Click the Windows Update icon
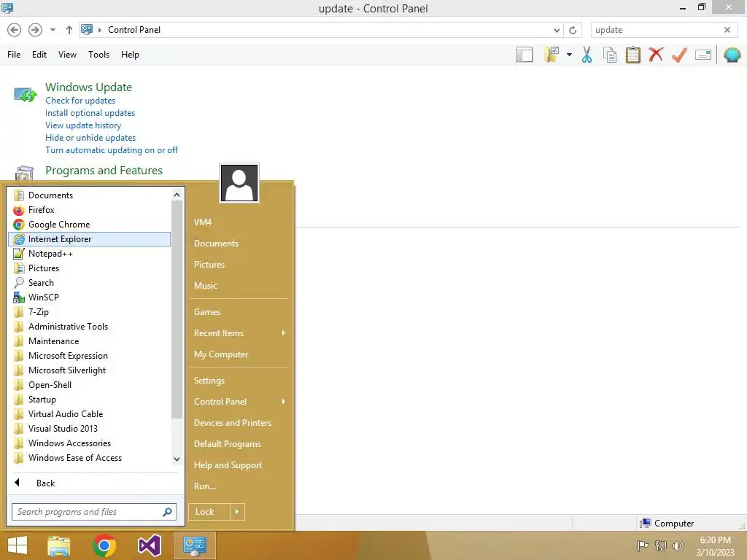Screen dimensions: 747x560 (x=25, y=95)
